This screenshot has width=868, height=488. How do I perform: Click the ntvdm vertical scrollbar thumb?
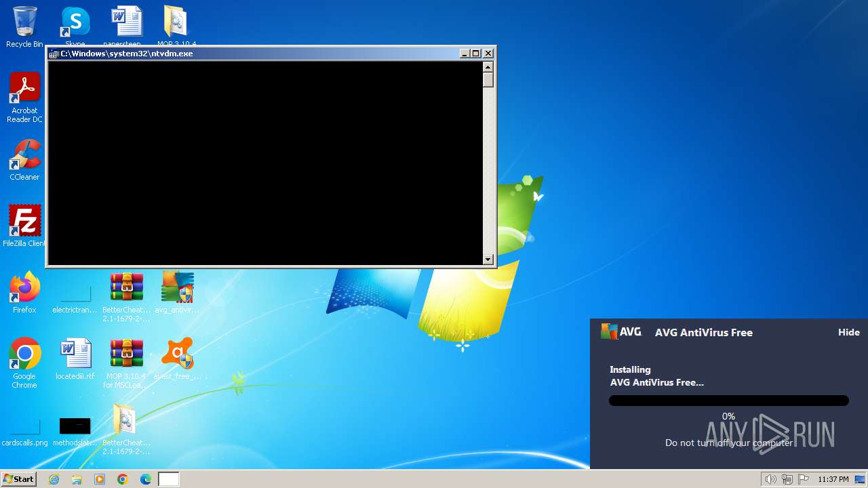click(488, 80)
